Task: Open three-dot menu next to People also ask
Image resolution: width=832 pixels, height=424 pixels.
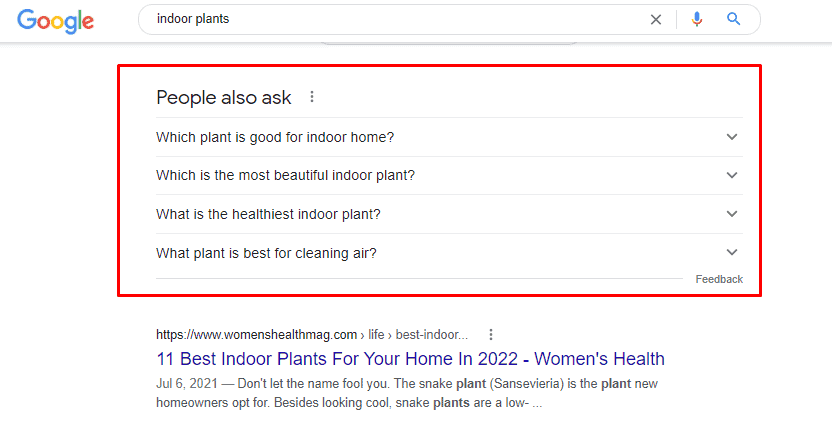Action: click(312, 97)
